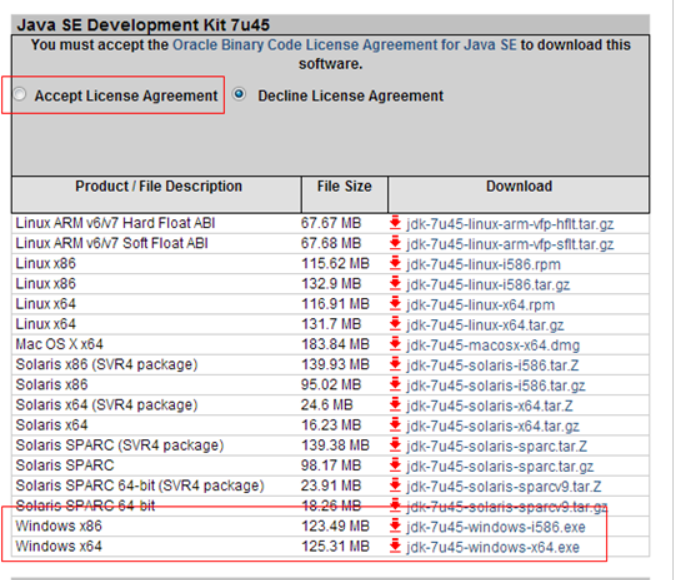Open the jdk-7u45-solaris-i586.tar.gz link
674x580 pixels.
496,386
